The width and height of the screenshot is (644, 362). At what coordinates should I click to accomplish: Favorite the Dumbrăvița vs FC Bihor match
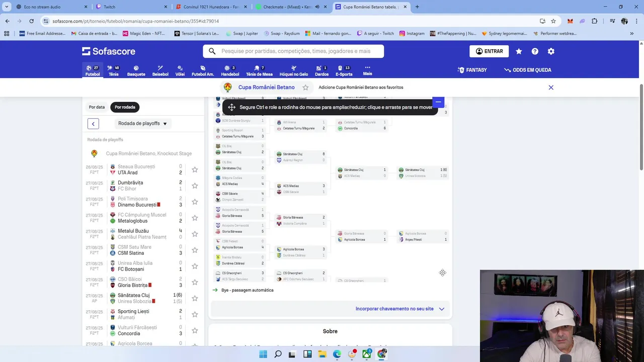tap(195, 186)
